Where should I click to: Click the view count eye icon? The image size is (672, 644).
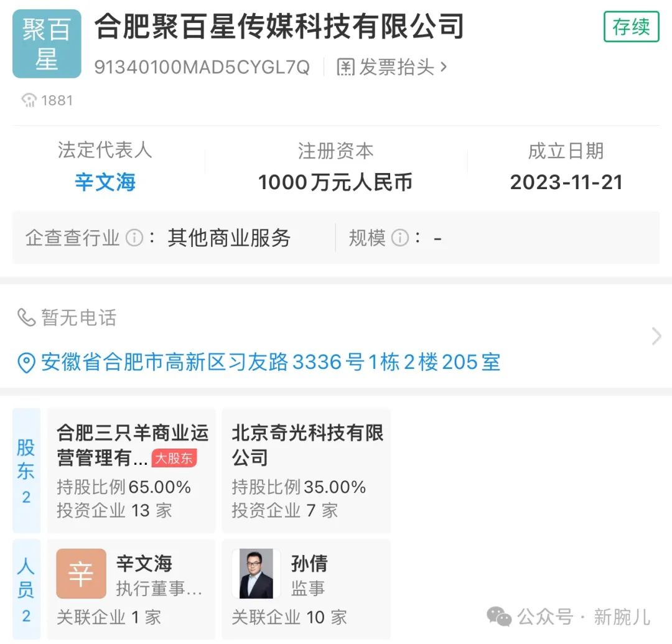click(x=29, y=100)
